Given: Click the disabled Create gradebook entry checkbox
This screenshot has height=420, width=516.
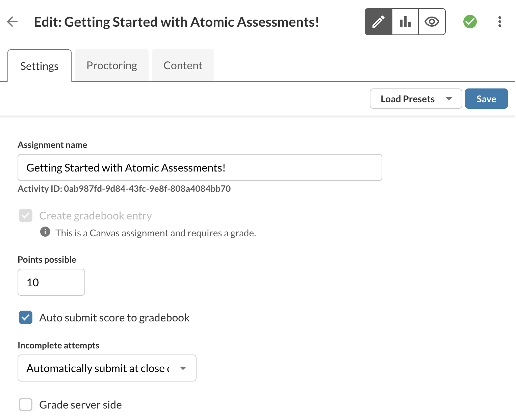Looking at the screenshot, I should pyautogui.click(x=25, y=215).
